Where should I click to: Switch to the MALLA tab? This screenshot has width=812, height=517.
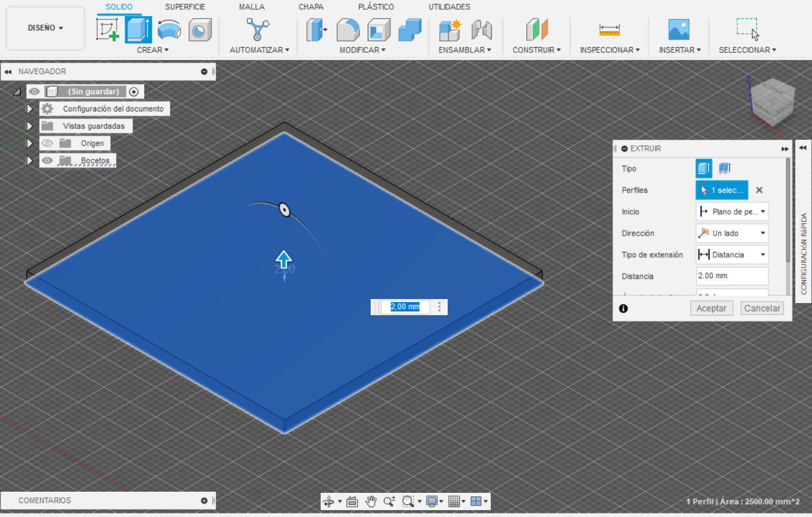[252, 7]
